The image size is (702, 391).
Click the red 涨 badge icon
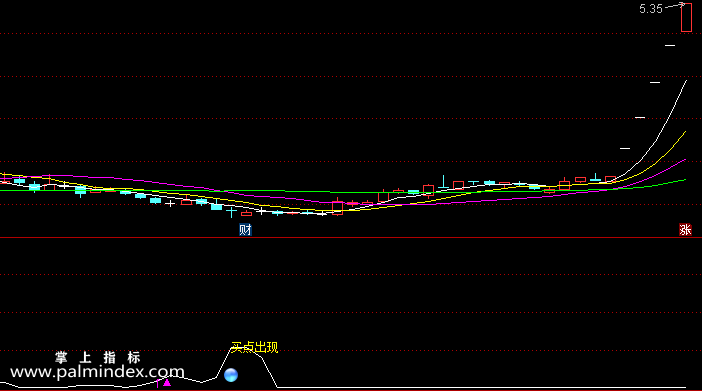[x=685, y=230]
